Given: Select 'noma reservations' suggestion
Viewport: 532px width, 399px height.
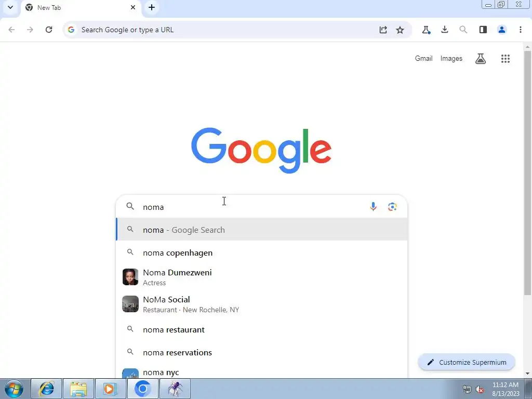Looking at the screenshot, I should 262,353.
